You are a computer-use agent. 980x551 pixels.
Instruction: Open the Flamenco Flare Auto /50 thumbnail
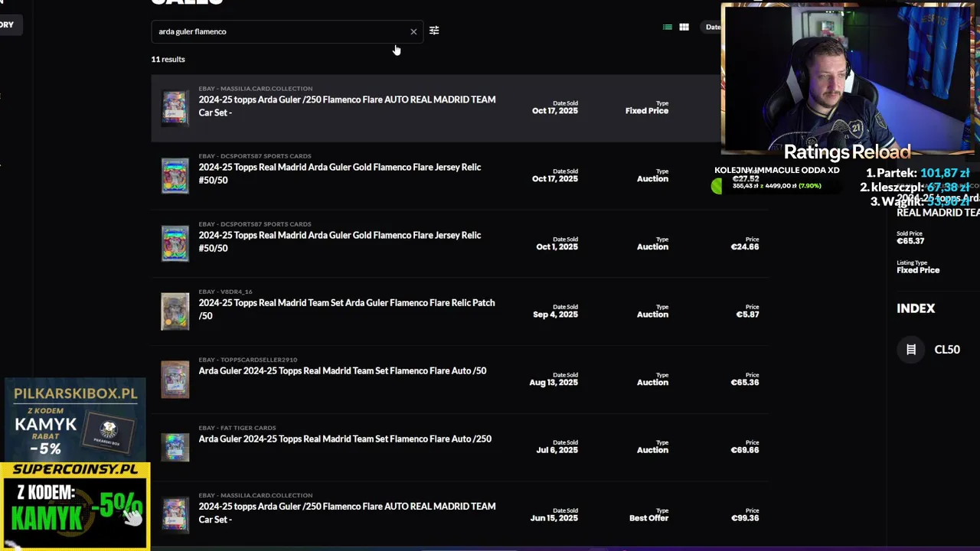pyautogui.click(x=175, y=380)
